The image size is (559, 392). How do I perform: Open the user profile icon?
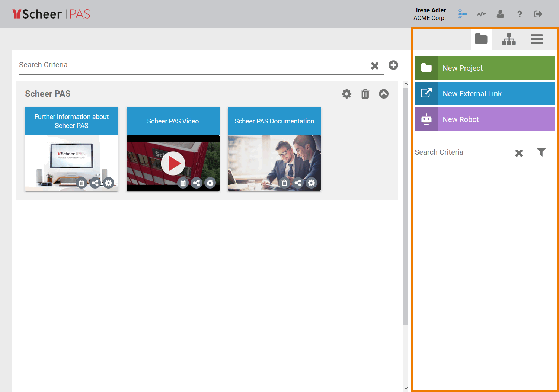[500, 14]
